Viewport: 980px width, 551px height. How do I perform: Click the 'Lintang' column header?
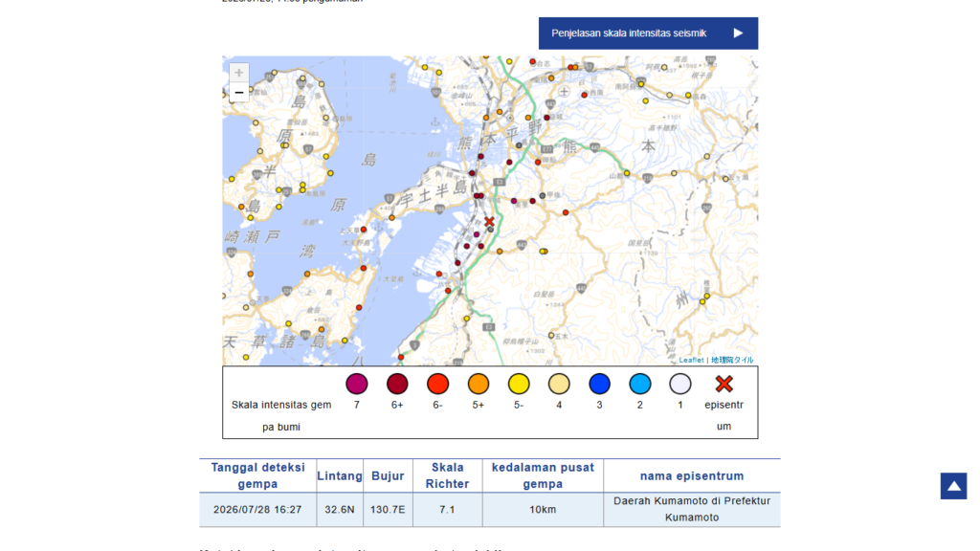(x=340, y=475)
